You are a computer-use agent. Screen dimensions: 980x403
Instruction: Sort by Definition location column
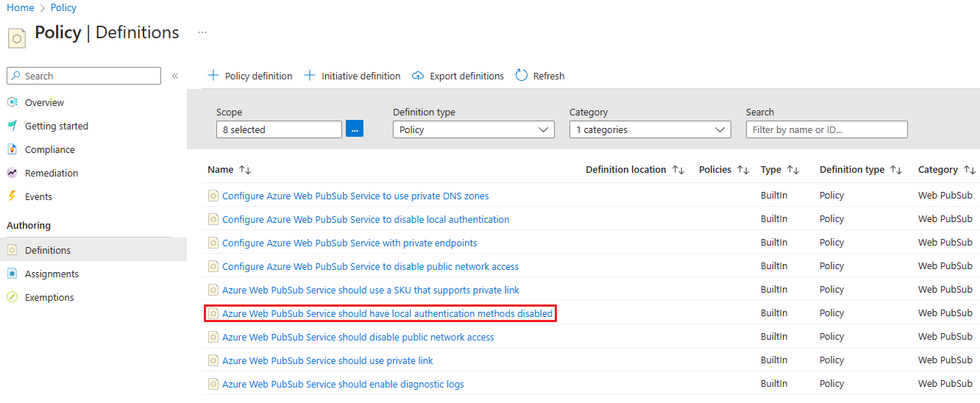(678, 170)
